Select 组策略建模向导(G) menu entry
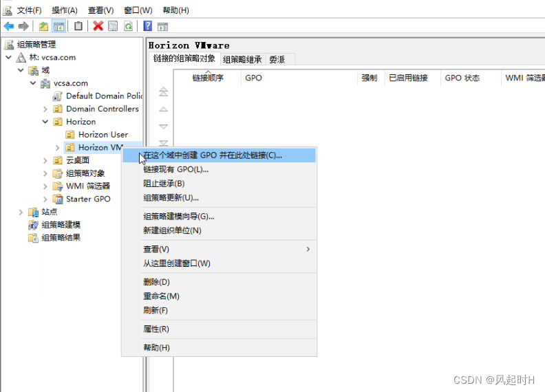 point(219,217)
